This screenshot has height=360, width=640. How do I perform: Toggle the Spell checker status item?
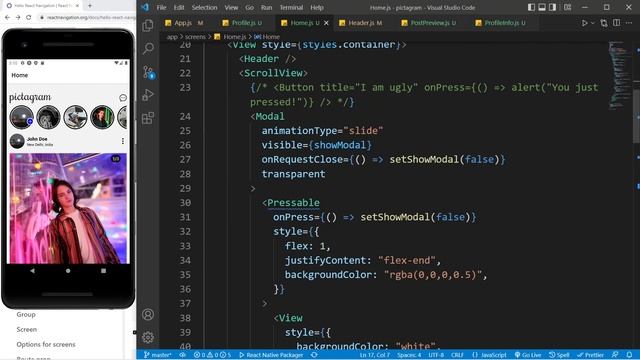pos(559,355)
